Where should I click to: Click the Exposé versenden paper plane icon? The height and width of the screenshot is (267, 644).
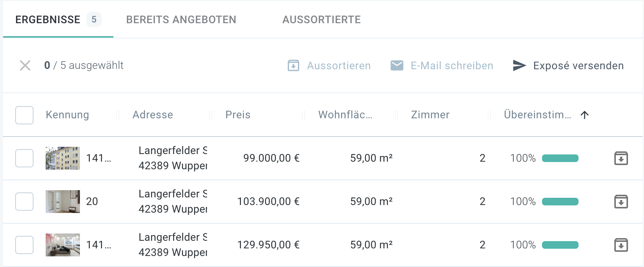click(519, 65)
